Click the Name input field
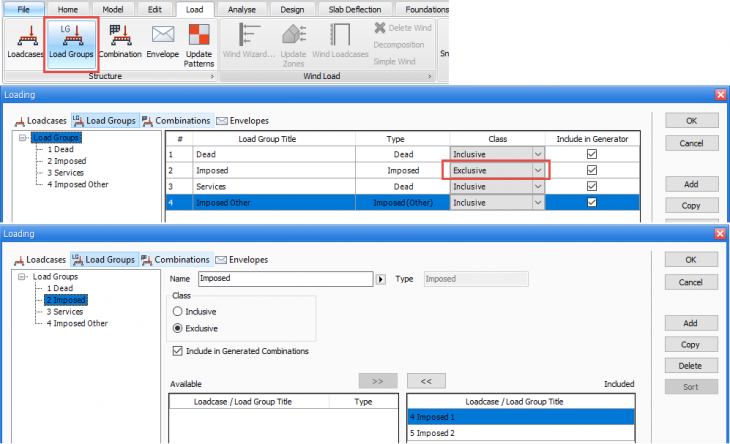This screenshot has height=444, width=730. click(286, 279)
